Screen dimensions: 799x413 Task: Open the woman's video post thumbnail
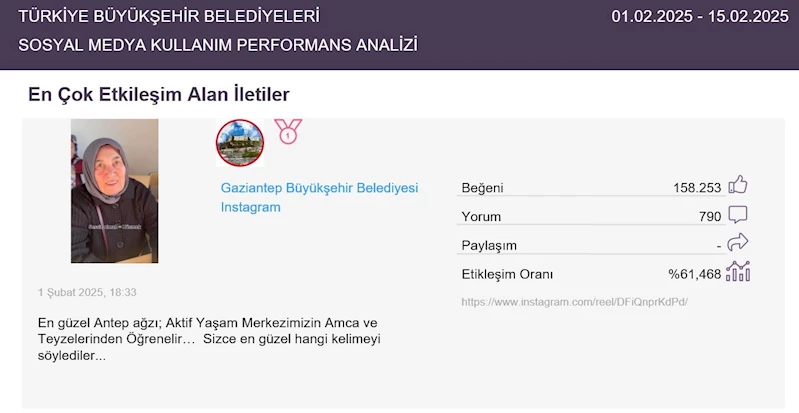114,190
